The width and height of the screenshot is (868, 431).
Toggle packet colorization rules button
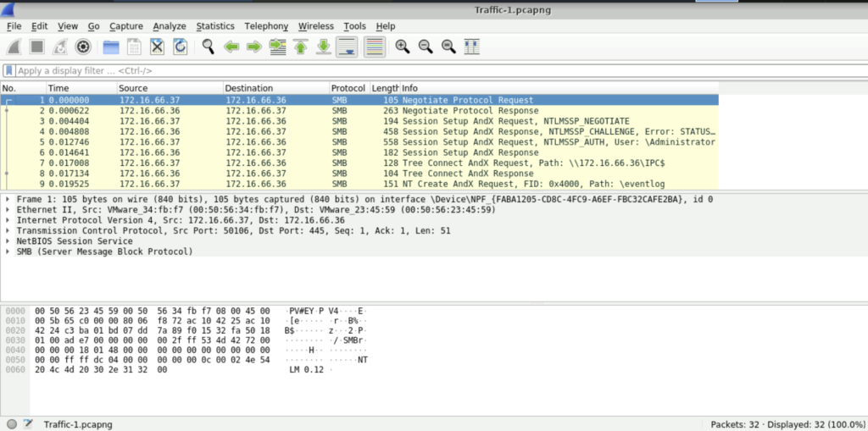(373, 47)
